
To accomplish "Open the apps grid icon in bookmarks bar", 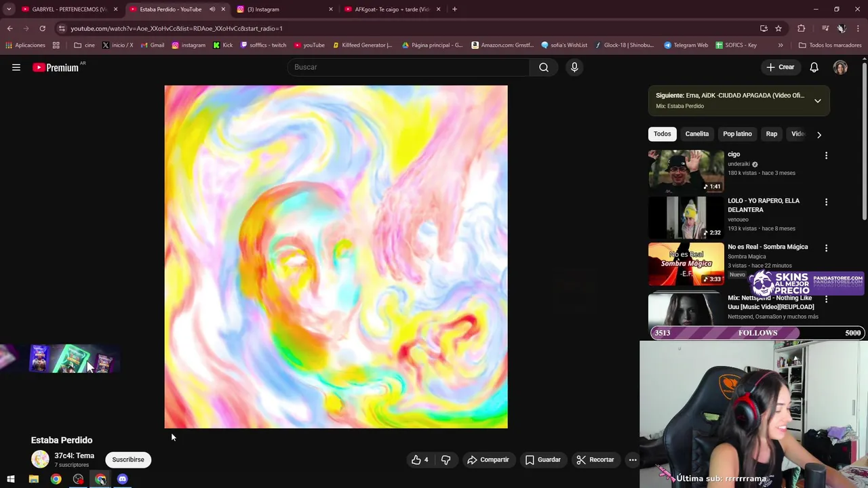I will (56, 45).
